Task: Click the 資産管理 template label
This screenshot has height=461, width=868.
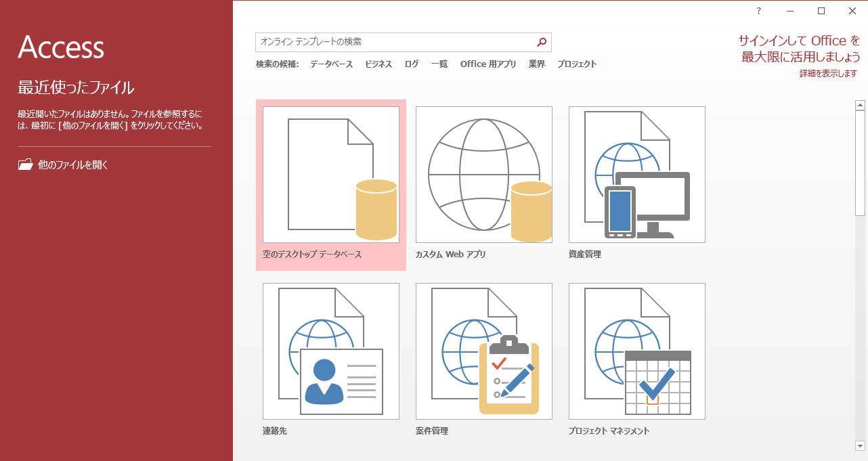Action: coord(585,255)
